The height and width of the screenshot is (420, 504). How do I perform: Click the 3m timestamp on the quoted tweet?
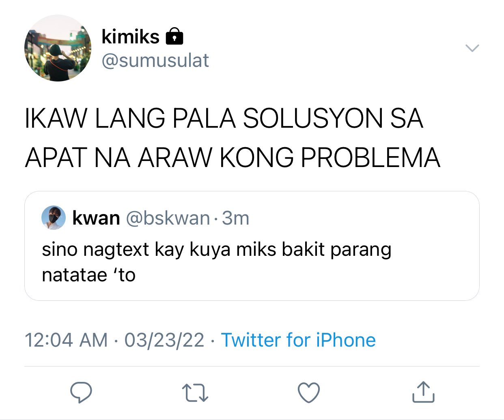(235, 218)
